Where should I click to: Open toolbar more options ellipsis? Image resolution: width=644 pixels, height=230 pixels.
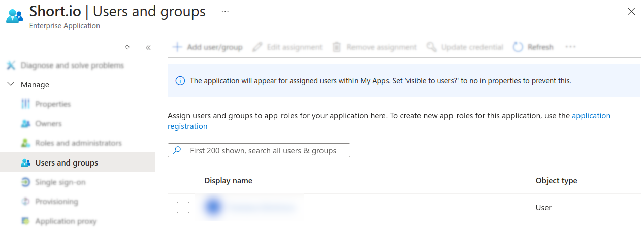[x=570, y=47]
